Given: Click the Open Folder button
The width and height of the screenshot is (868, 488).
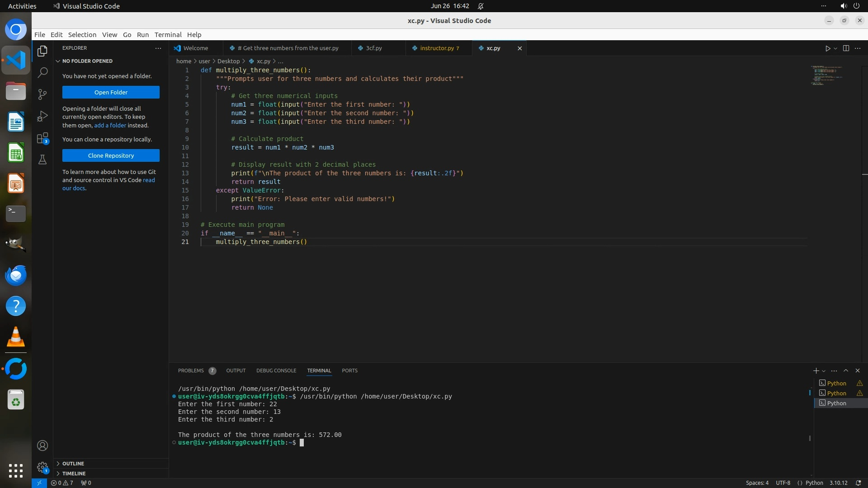Looking at the screenshot, I should point(111,92).
